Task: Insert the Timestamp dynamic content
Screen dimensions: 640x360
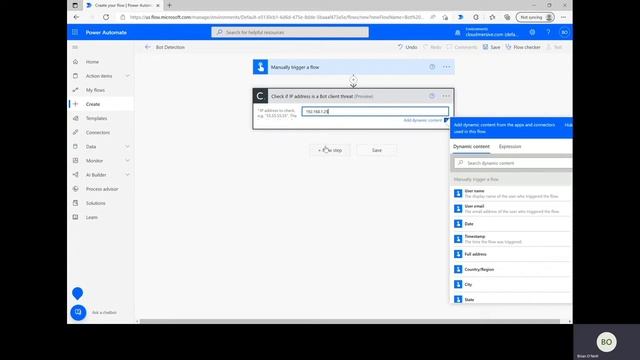Action: pyautogui.click(x=511, y=239)
